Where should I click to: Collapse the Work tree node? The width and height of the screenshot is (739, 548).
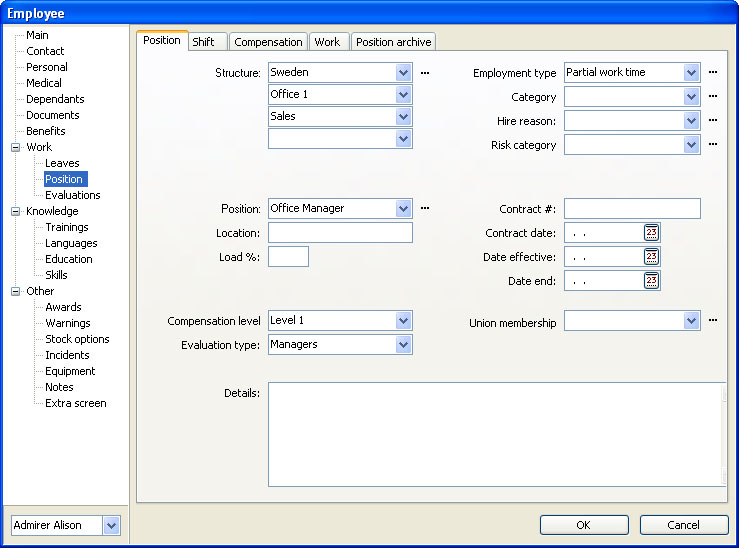coord(16,147)
